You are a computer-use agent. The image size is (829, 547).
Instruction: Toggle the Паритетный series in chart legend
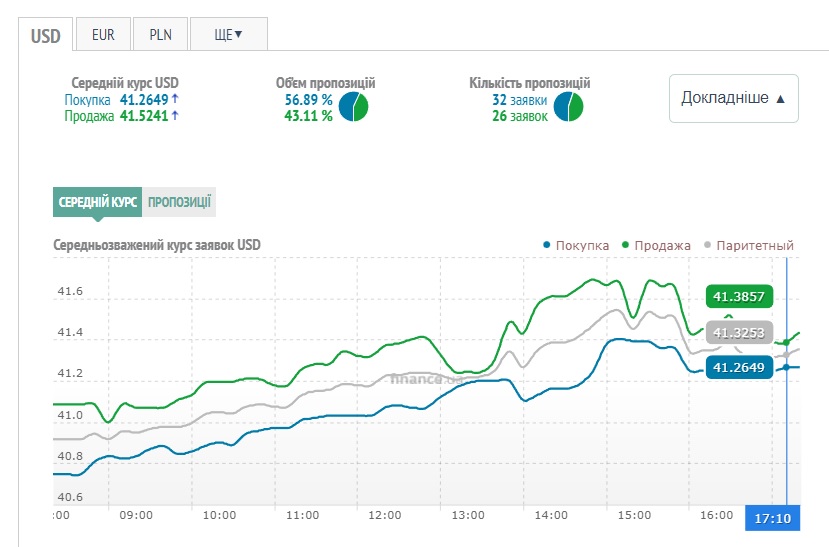pos(749,245)
